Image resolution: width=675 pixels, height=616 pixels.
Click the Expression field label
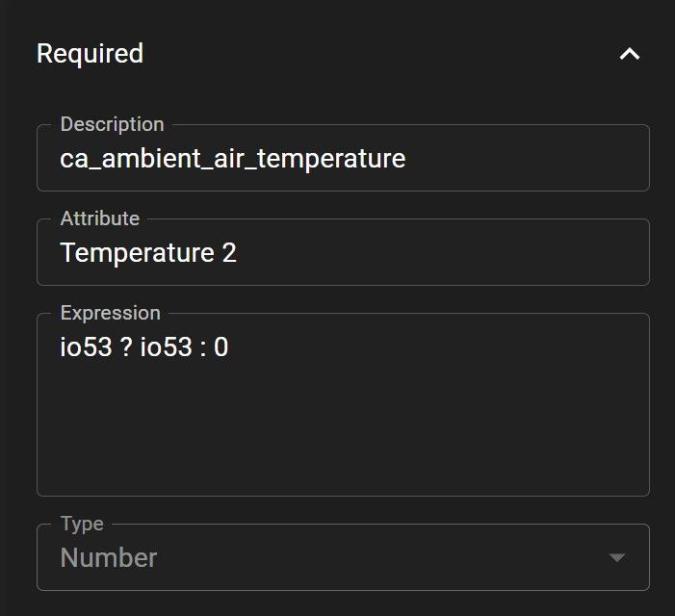pyautogui.click(x=110, y=313)
